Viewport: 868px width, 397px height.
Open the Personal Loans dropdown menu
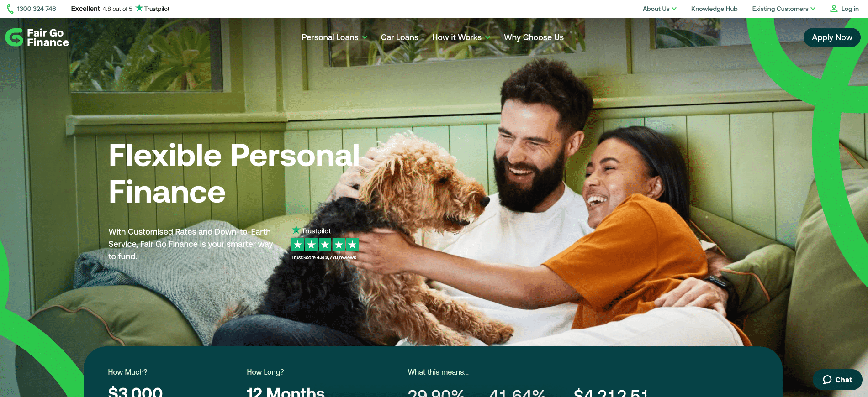[334, 37]
